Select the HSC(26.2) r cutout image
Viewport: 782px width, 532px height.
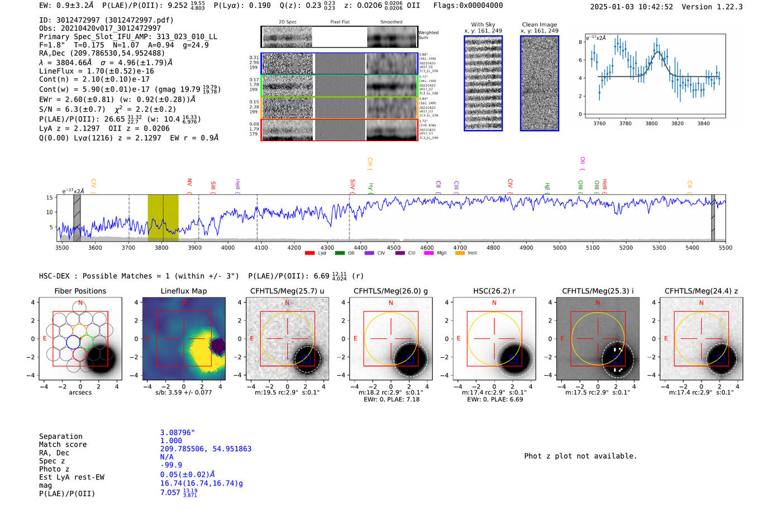[x=494, y=339]
